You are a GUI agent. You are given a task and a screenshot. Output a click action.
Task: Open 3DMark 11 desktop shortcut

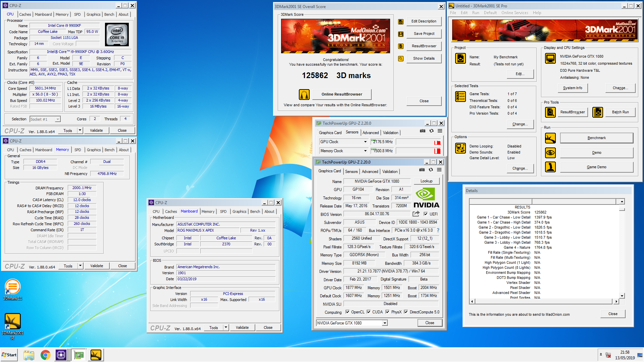click(12, 290)
